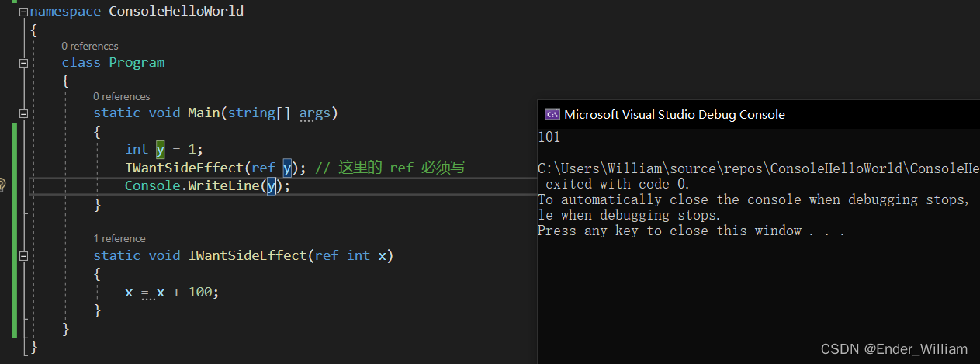This screenshot has width=980, height=364.
Task: Click the 'x = x + 100' statement
Action: coord(171,293)
